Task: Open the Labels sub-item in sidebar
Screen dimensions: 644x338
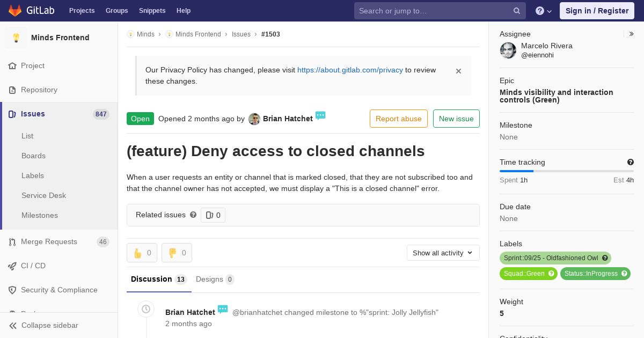Action: [x=33, y=175]
